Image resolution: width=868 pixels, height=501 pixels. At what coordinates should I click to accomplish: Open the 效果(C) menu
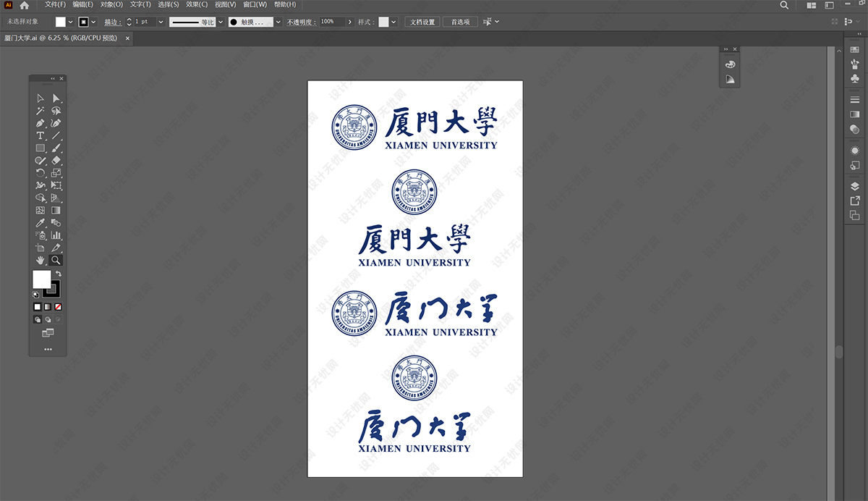point(197,4)
